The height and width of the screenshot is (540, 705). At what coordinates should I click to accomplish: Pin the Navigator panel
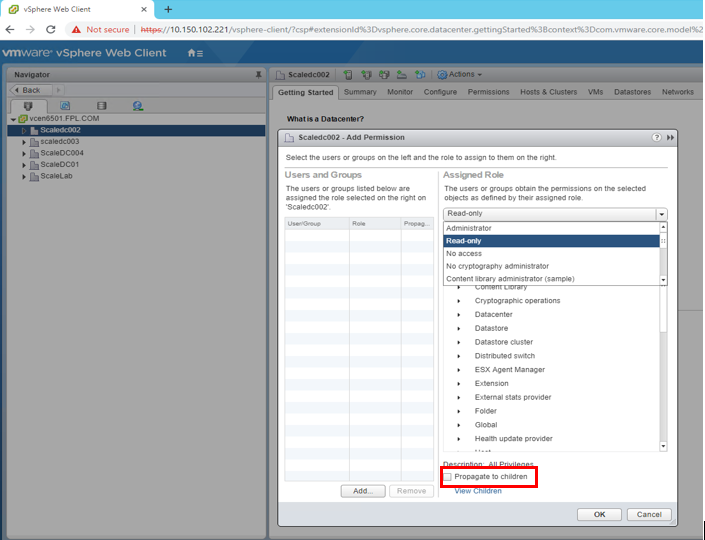(258, 75)
